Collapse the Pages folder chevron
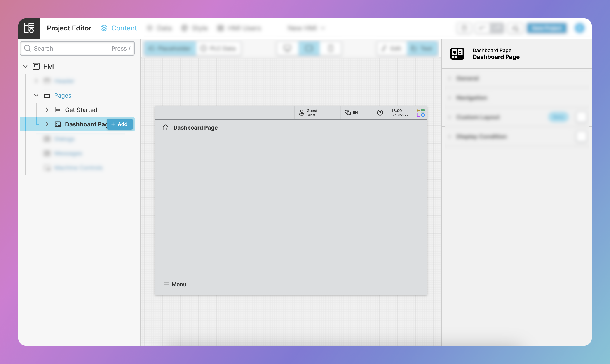Image resolution: width=610 pixels, height=364 pixels. (36, 96)
